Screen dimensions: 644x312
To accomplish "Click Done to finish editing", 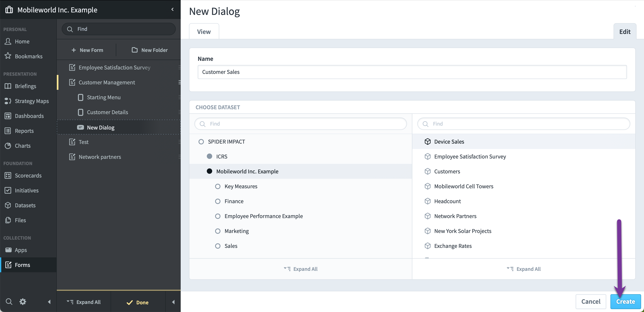I will pyautogui.click(x=138, y=302).
